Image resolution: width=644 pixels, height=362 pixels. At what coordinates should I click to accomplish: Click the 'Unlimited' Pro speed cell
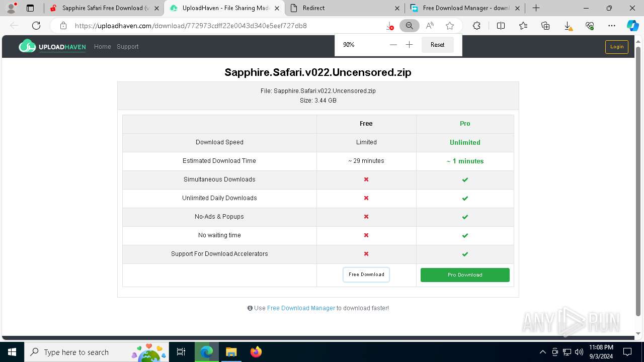point(465,142)
